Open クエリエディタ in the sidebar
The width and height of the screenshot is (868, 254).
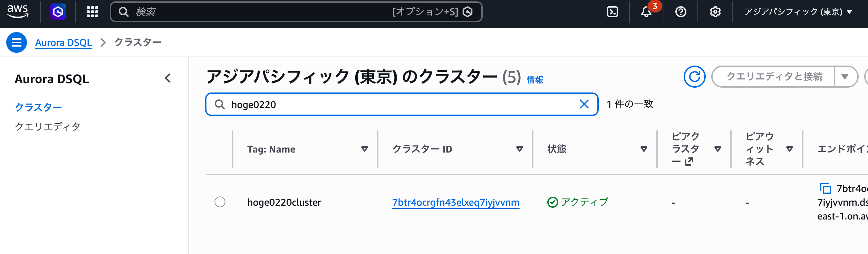pyautogui.click(x=48, y=127)
